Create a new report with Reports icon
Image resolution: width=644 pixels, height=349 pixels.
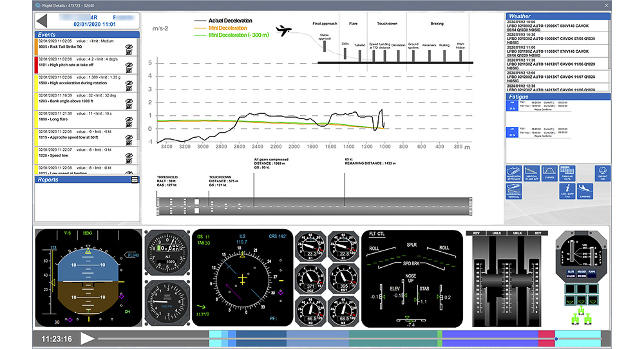pyautogui.click(x=134, y=180)
